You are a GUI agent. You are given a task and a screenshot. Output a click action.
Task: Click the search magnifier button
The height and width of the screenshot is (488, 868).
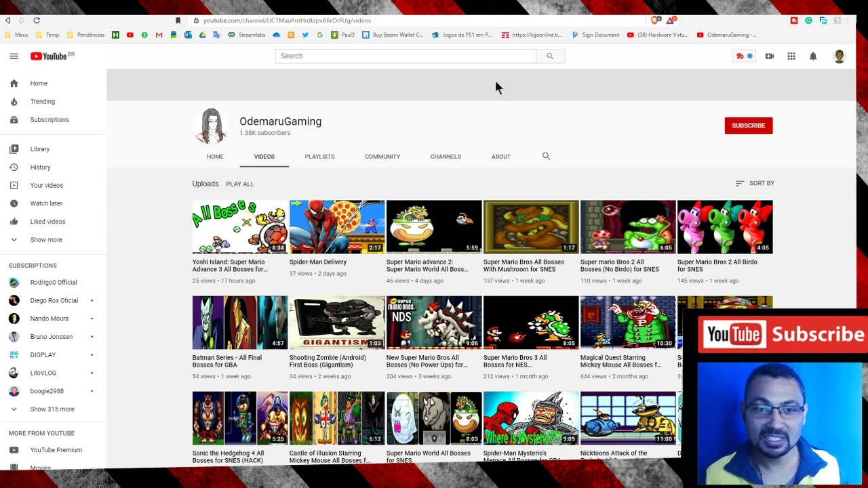pos(550,56)
